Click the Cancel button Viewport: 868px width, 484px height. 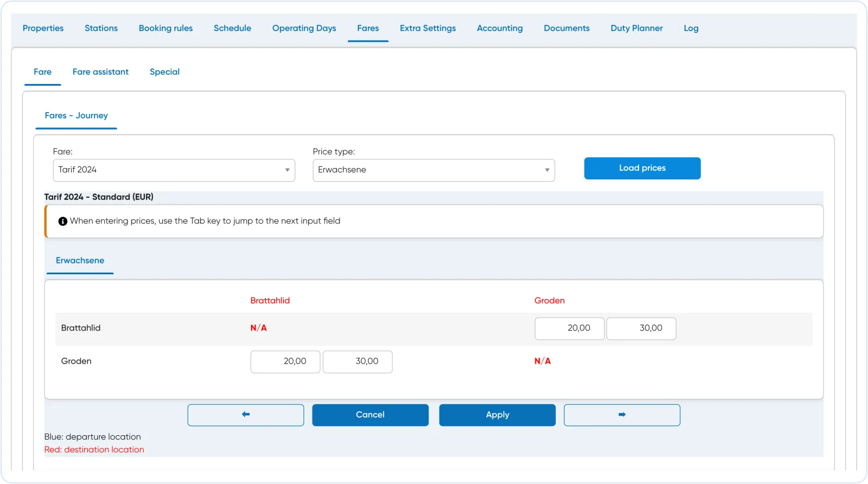(370, 415)
